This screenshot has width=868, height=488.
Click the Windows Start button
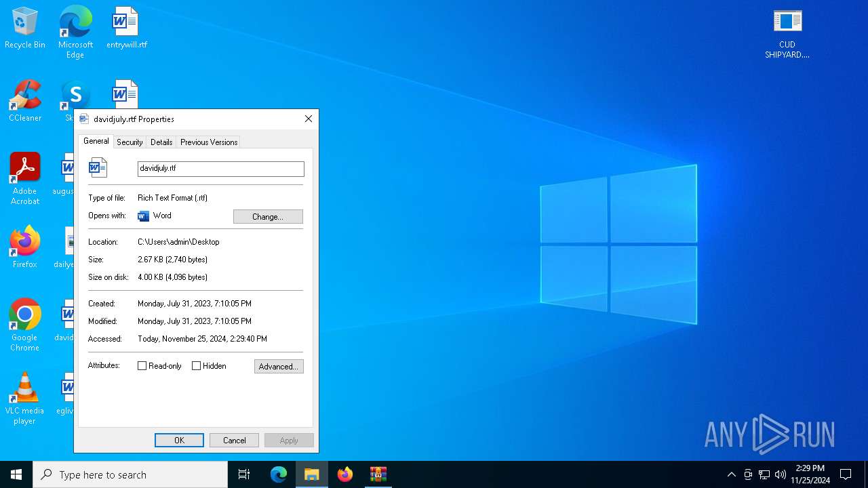coord(16,474)
